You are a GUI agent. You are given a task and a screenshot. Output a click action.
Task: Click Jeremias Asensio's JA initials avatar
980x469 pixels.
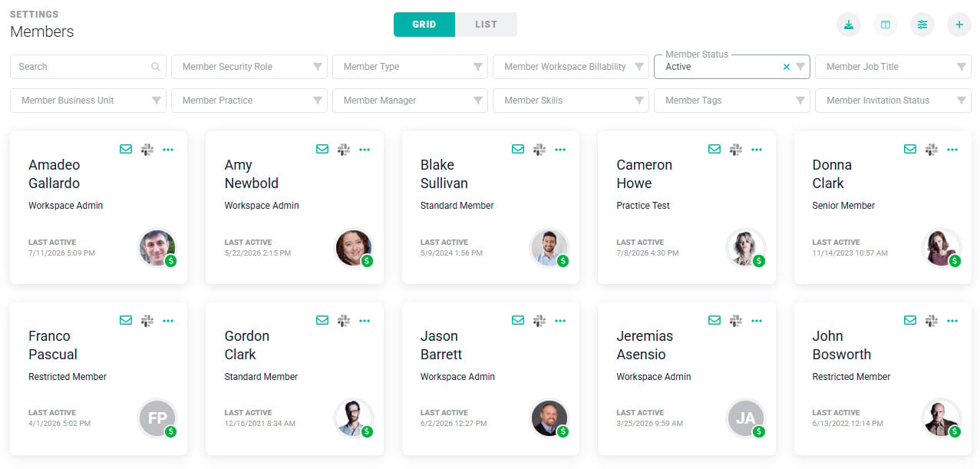[746, 418]
